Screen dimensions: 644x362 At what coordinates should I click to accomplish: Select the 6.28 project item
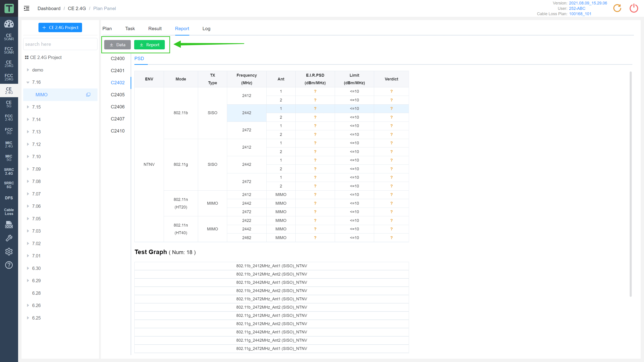36,293
